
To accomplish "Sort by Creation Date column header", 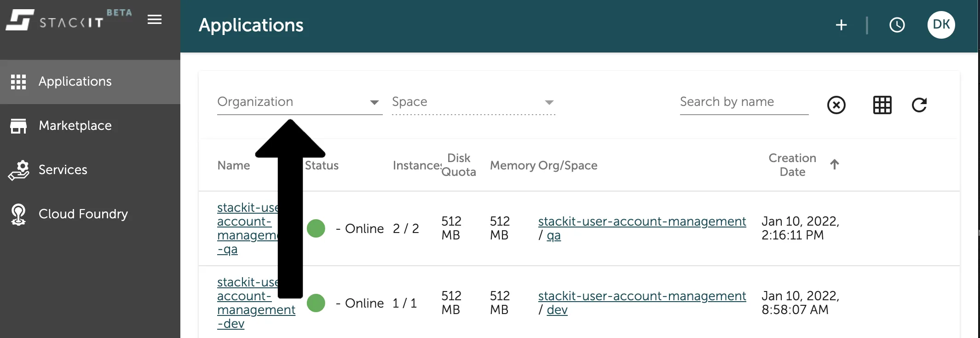I will pos(792,165).
